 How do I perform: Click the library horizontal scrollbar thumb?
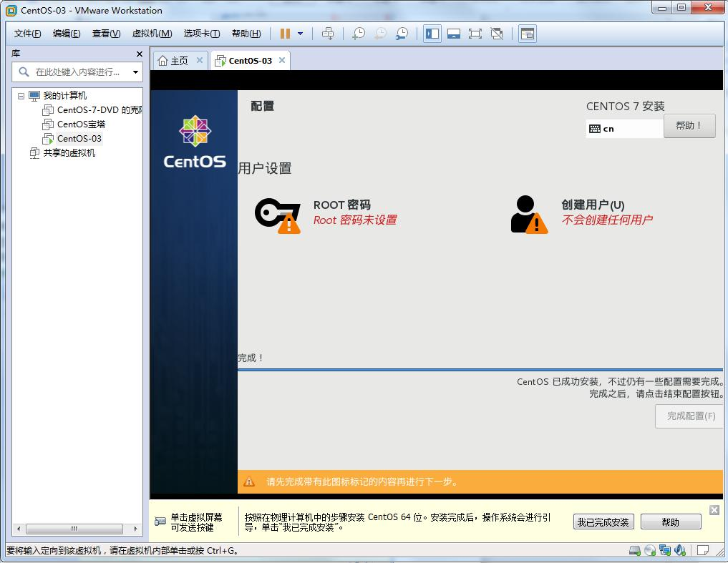[74, 529]
